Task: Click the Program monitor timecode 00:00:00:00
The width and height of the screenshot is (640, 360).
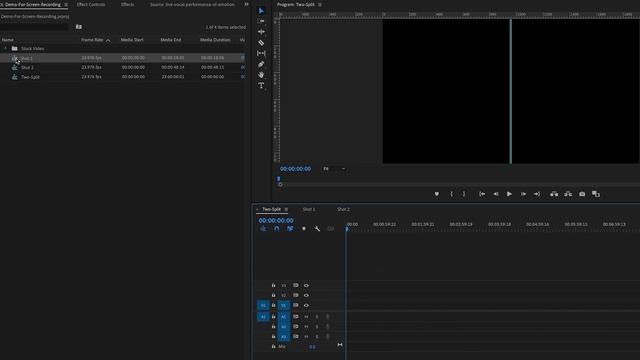Action: (x=296, y=169)
